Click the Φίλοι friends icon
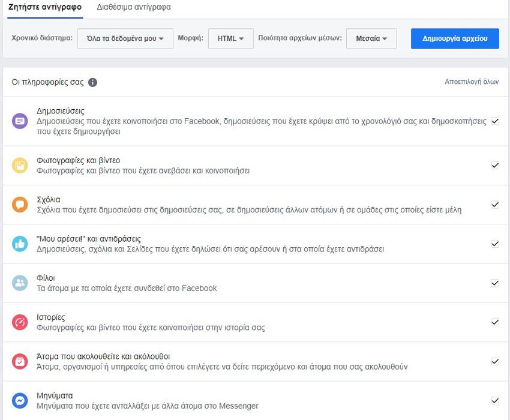This screenshot has height=420, width=510. click(x=20, y=283)
